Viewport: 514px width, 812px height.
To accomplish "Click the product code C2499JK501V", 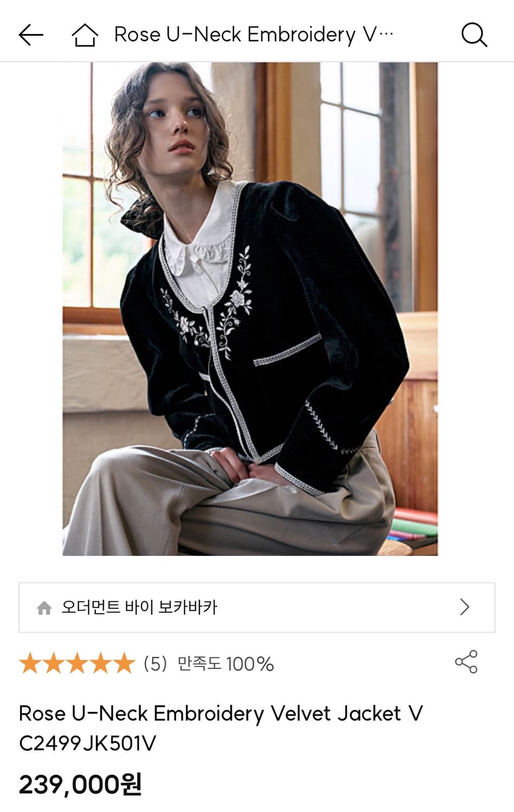I will click(87, 743).
